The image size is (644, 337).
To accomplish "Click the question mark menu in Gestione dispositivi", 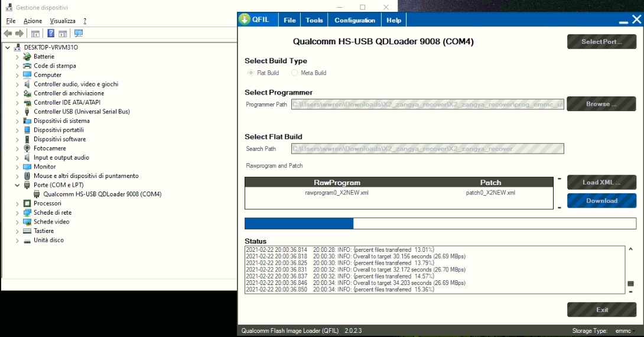I will click(x=85, y=21).
